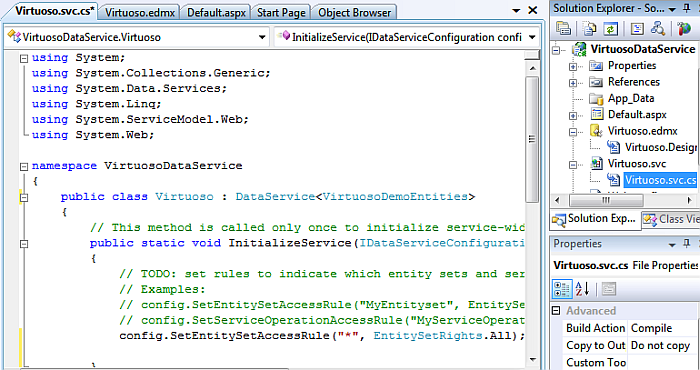This screenshot has width=700, height=370.
Task: Open Properties panel window position dropdown
Action: tap(672, 245)
